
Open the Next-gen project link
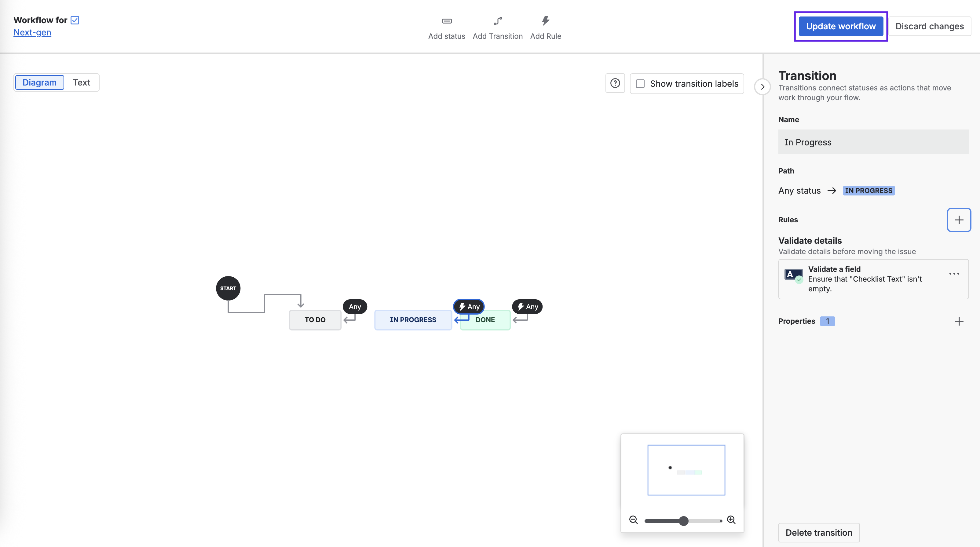[32, 33]
